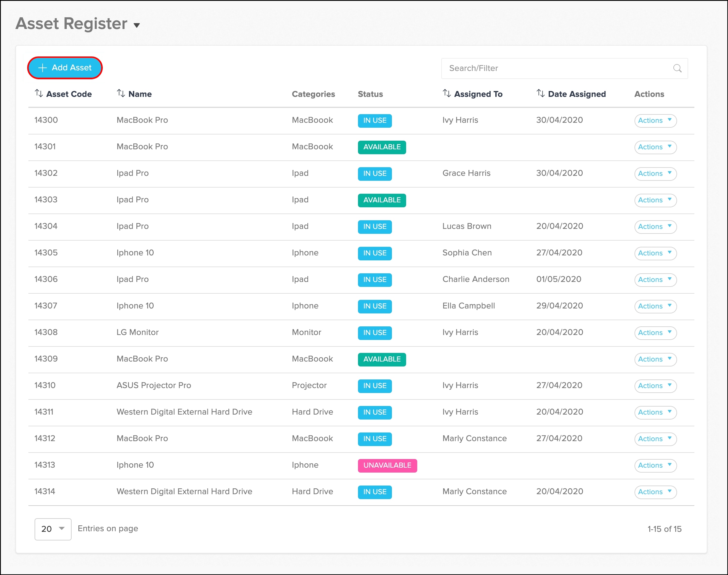Sort by Name arrows icon
Image resolution: width=728 pixels, height=575 pixels.
point(121,93)
